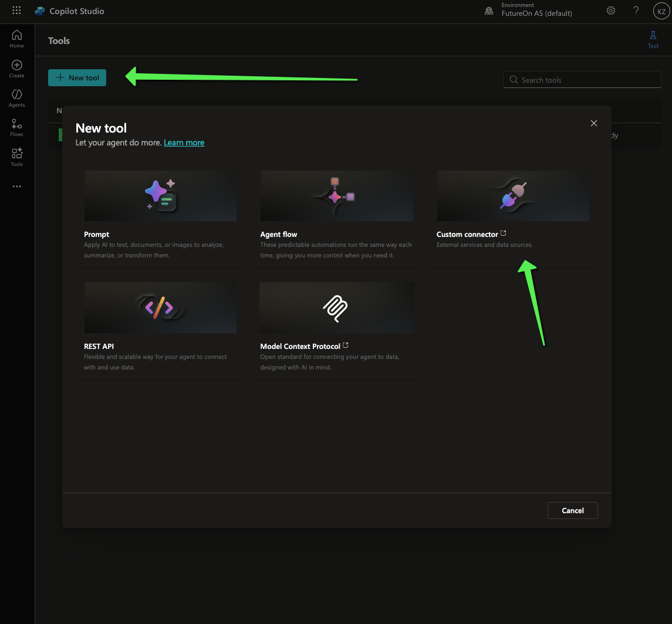Viewport: 672px width, 624px height.
Task: Open Agents in the left sidebar
Action: (x=17, y=98)
